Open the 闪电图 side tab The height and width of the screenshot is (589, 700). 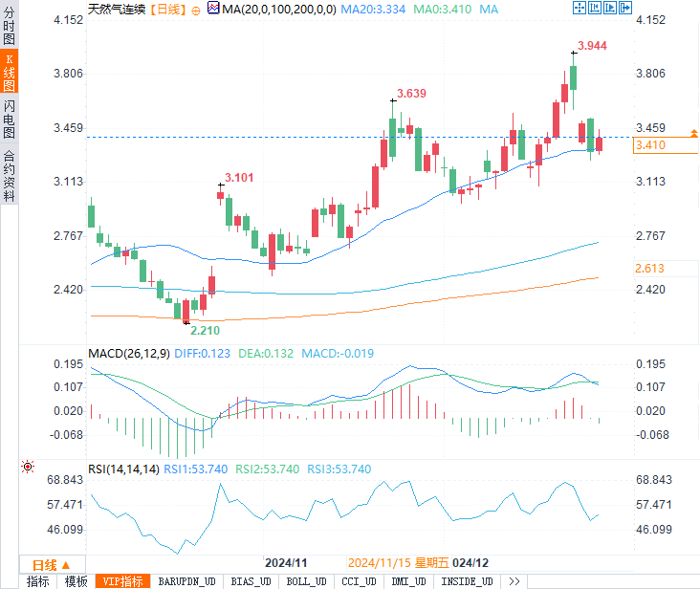coord(9,119)
